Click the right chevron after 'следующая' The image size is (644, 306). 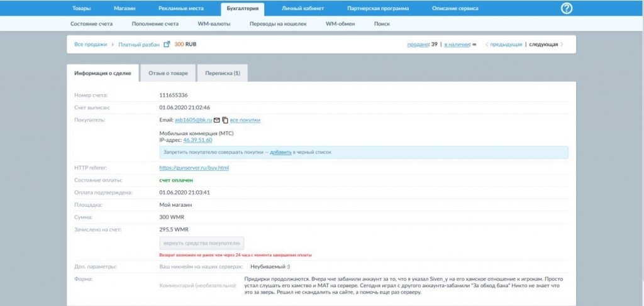562,45
